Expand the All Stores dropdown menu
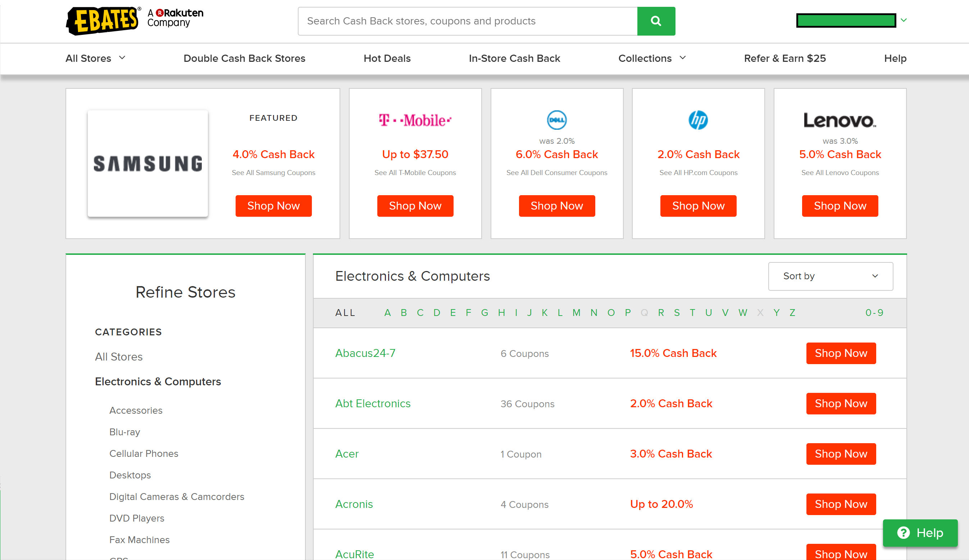The height and width of the screenshot is (560, 969). pyautogui.click(x=95, y=58)
